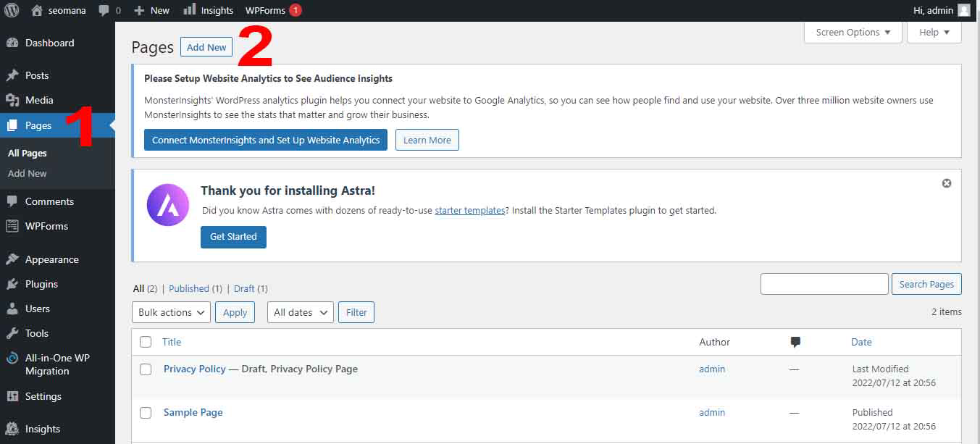The height and width of the screenshot is (444, 980).
Task: Click the Plugins plug icon in sidebar
Action: 12,284
